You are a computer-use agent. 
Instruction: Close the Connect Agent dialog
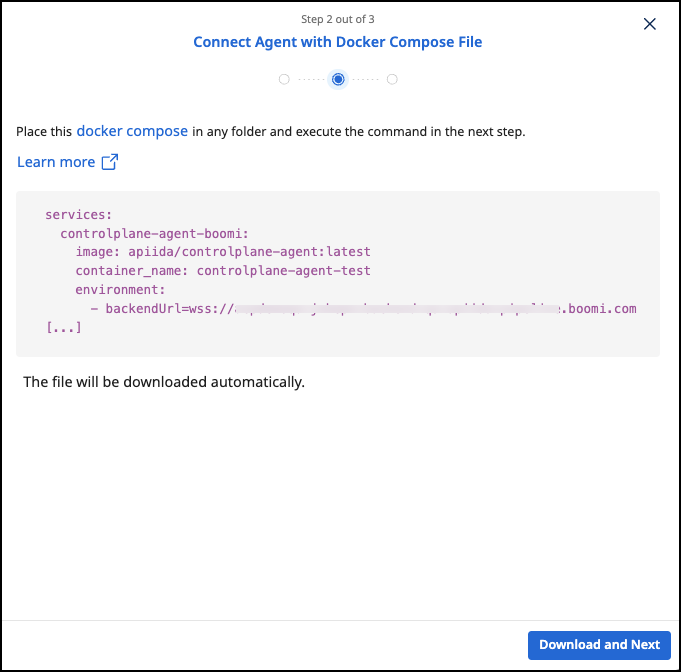(x=650, y=24)
